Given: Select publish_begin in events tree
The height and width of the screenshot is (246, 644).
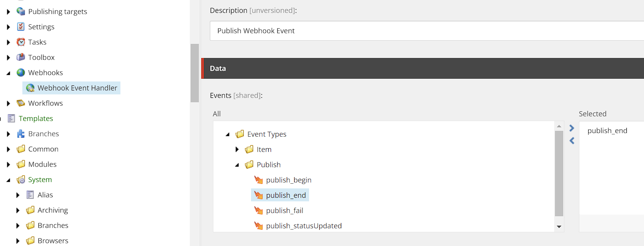Looking at the screenshot, I should pyautogui.click(x=289, y=180).
